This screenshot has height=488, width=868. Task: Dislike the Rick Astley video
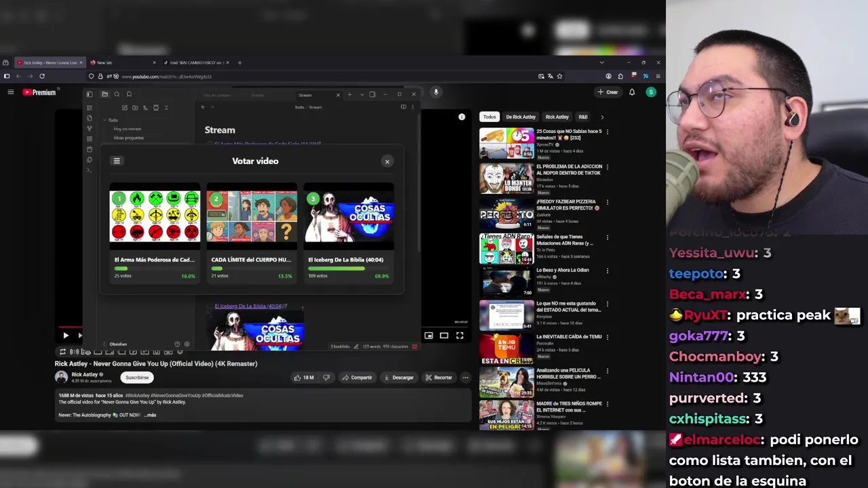coord(326,378)
